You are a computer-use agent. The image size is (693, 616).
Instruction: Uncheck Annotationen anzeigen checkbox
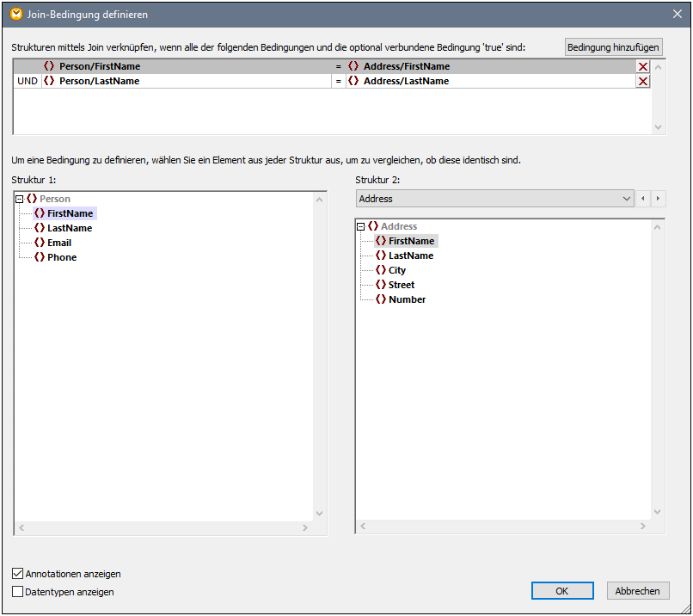18,574
